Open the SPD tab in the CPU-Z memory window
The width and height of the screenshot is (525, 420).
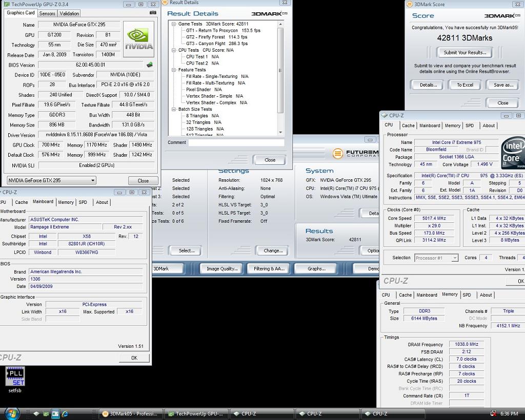pyautogui.click(x=467, y=295)
